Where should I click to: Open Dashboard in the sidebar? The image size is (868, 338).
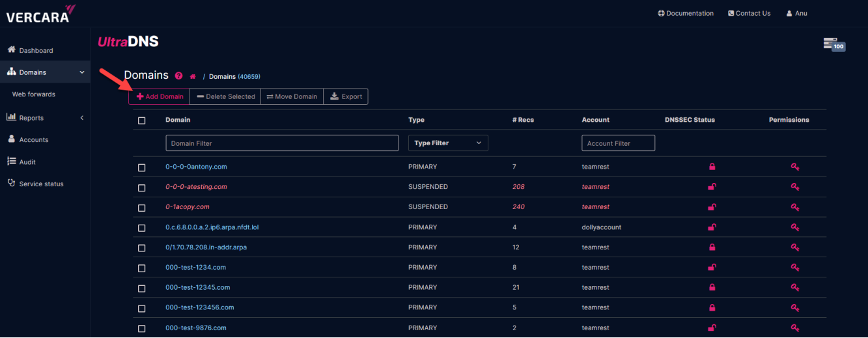pos(30,50)
